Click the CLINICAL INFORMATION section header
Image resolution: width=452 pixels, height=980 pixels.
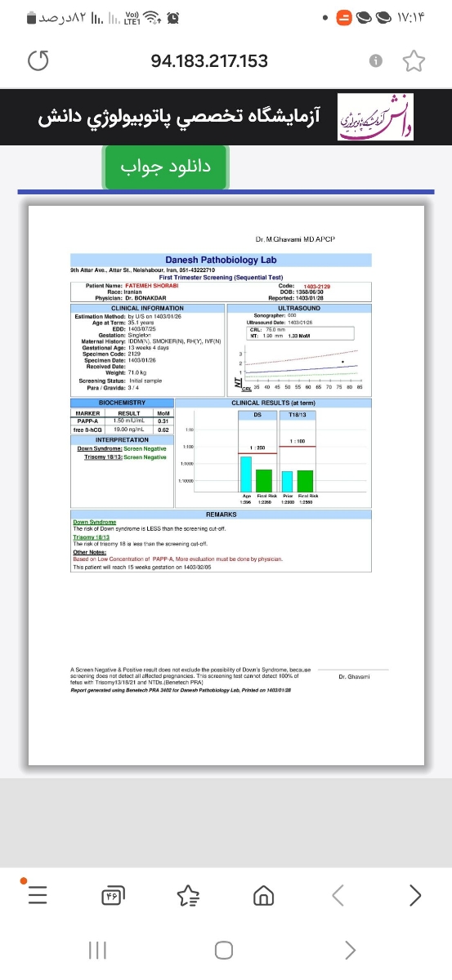147,308
